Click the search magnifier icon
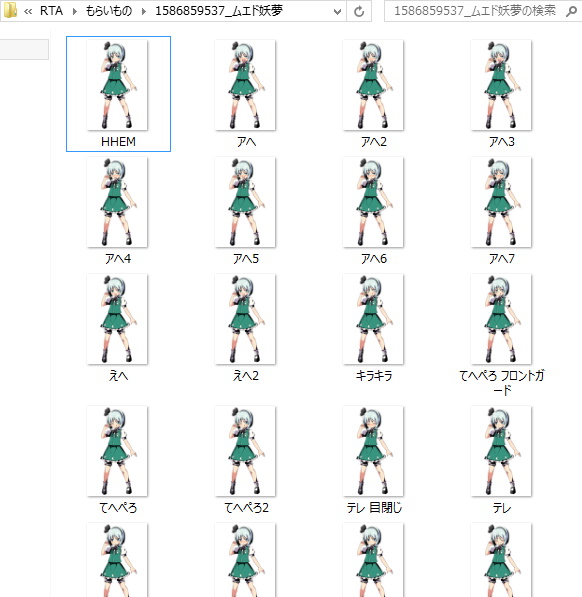Screen dimensions: 582x597 (x=571, y=11)
